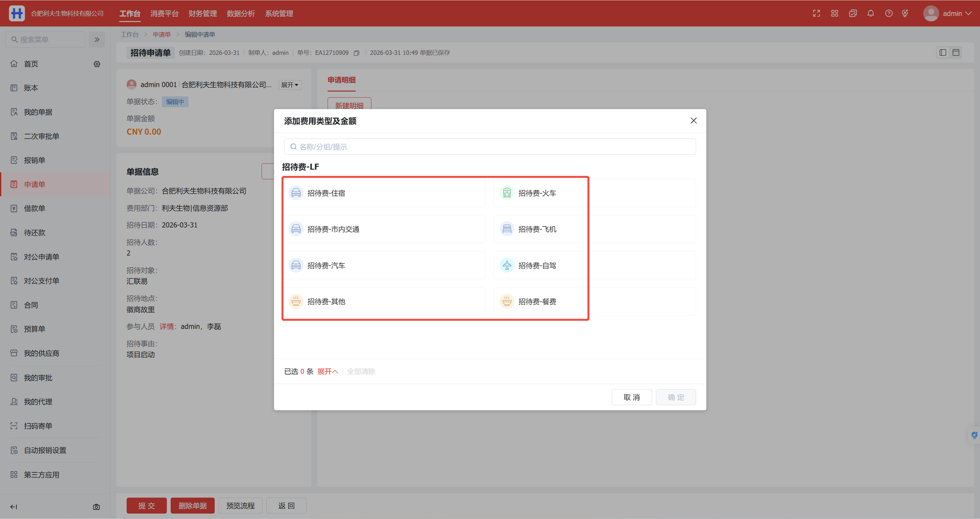
Task: Click the help question mark icon
Action: pyautogui.click(x=889, y=13)
